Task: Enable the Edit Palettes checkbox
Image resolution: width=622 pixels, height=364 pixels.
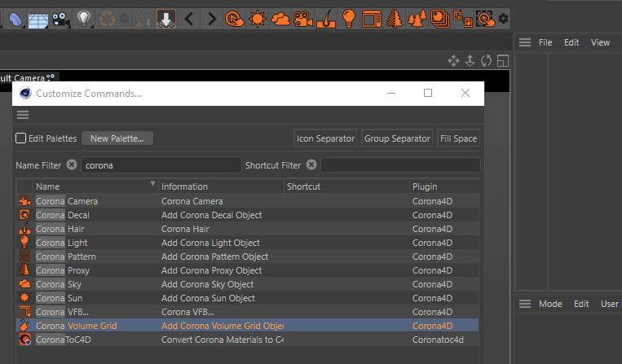Action: [x=20, y=138]
